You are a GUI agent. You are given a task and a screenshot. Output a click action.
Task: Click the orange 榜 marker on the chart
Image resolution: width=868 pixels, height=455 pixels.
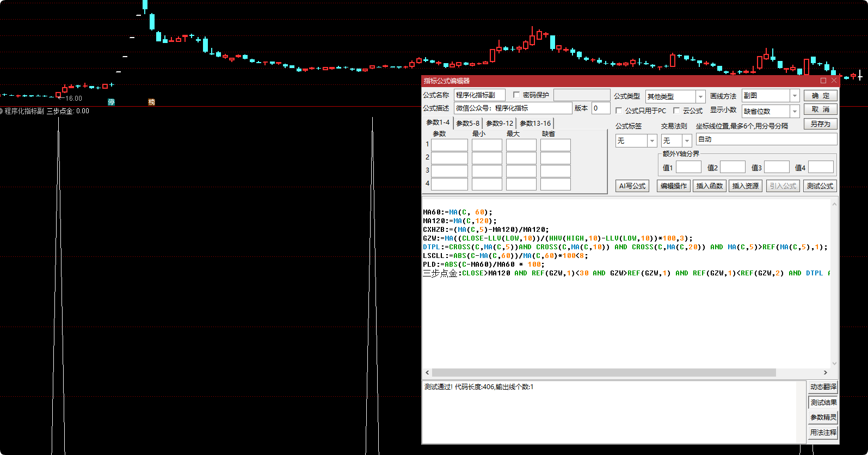coord(152,102)
